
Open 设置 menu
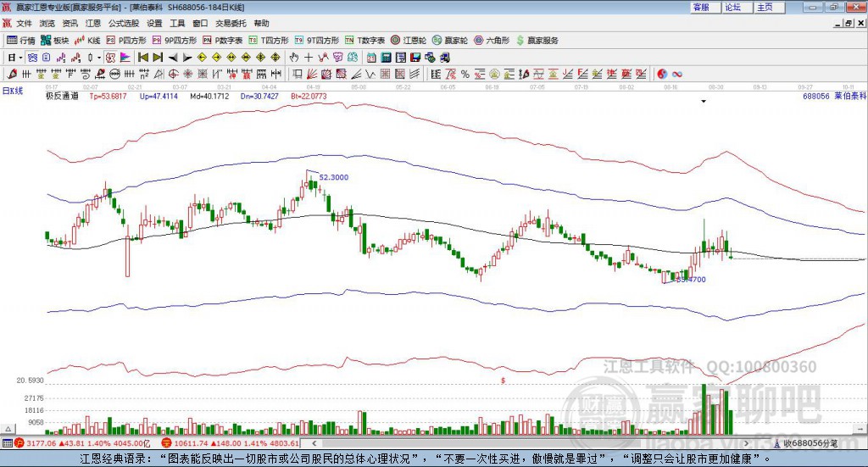click(154, 23)
